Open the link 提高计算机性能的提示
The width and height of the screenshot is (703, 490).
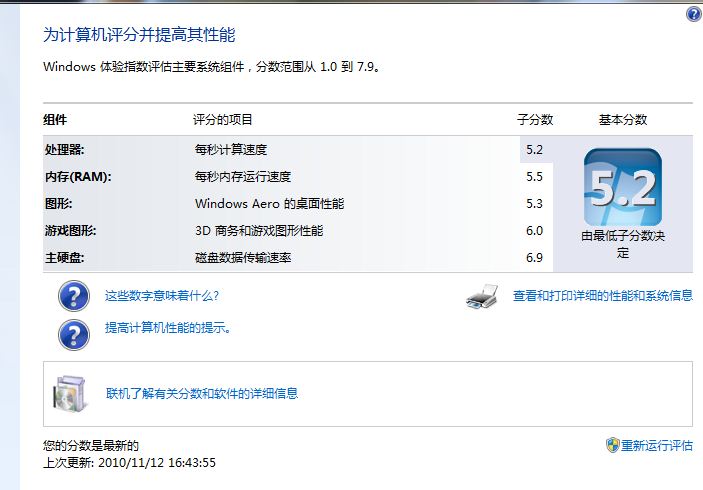click(169, 328)
